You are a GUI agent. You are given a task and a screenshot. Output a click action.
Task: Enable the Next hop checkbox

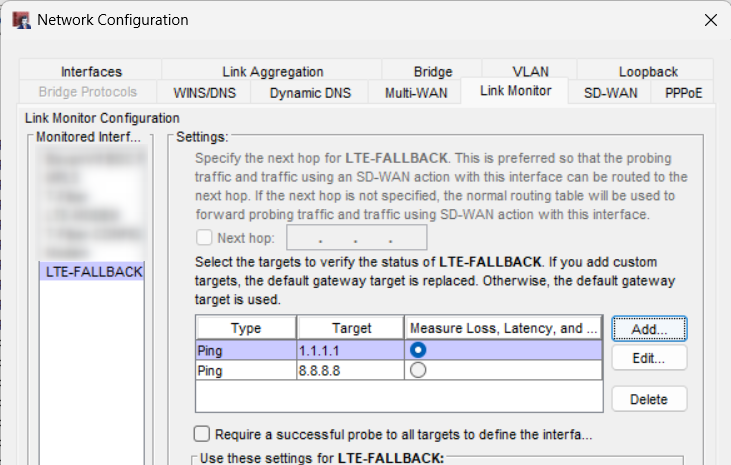(x=205, y=238)
